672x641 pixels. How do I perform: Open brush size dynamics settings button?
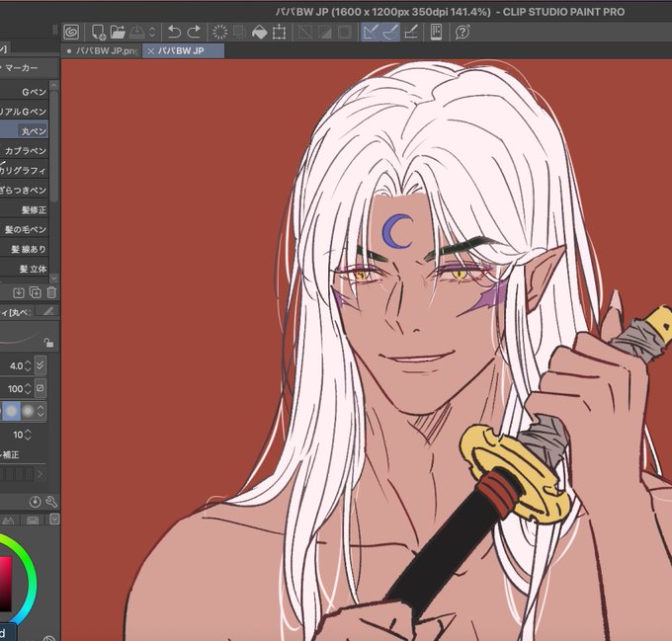click(x=41, y=365)
